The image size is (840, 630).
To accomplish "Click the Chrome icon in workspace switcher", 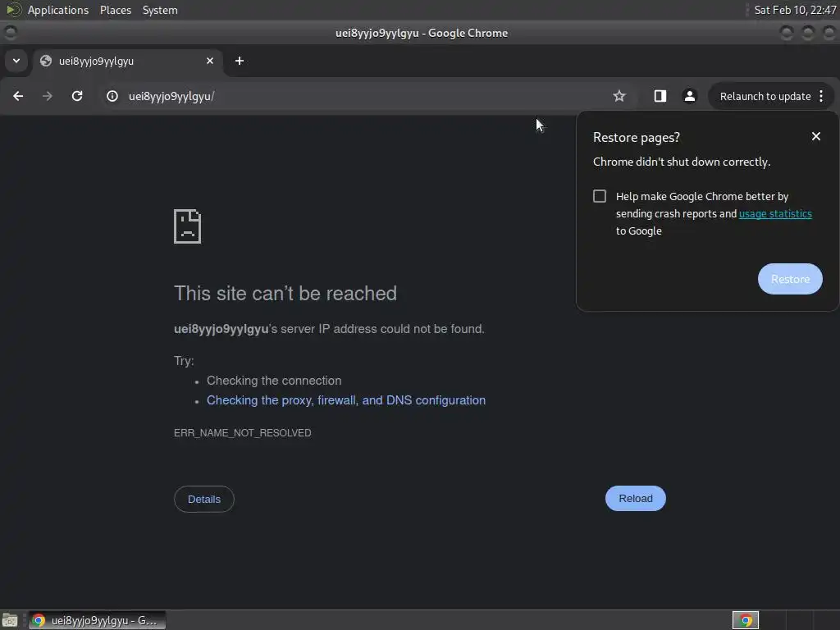I will (x=746, y=620).
